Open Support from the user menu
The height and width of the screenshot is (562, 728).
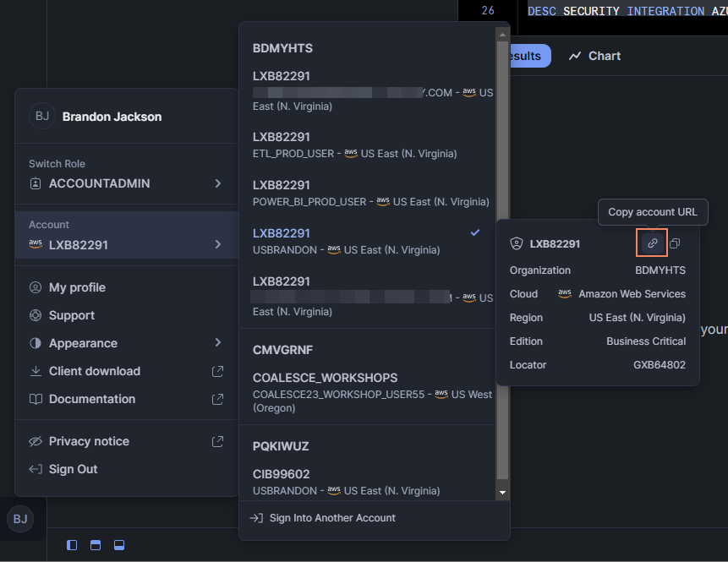point(72,315)
